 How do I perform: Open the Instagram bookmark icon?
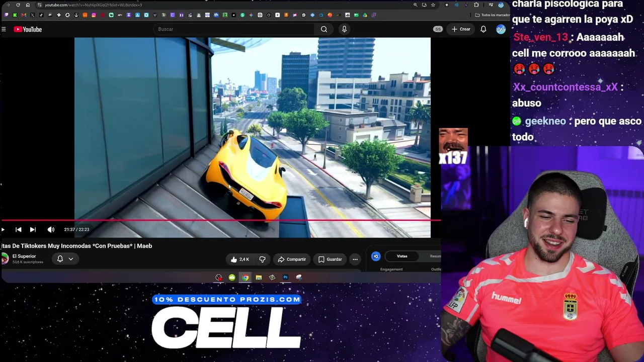[94, 15]
